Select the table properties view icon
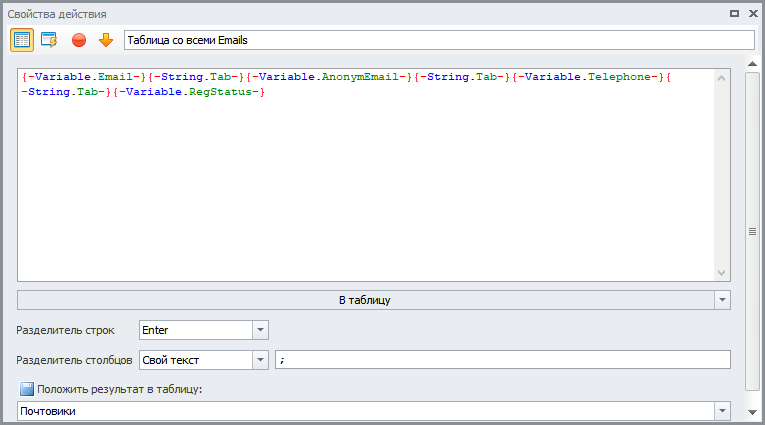 click(x=22, y=40)
